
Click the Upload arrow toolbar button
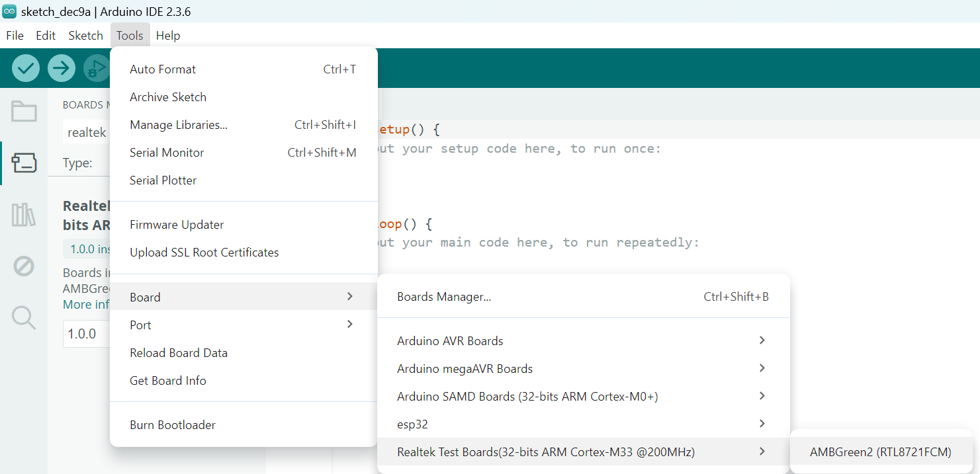pyautogui.click(x=62, y=68)
